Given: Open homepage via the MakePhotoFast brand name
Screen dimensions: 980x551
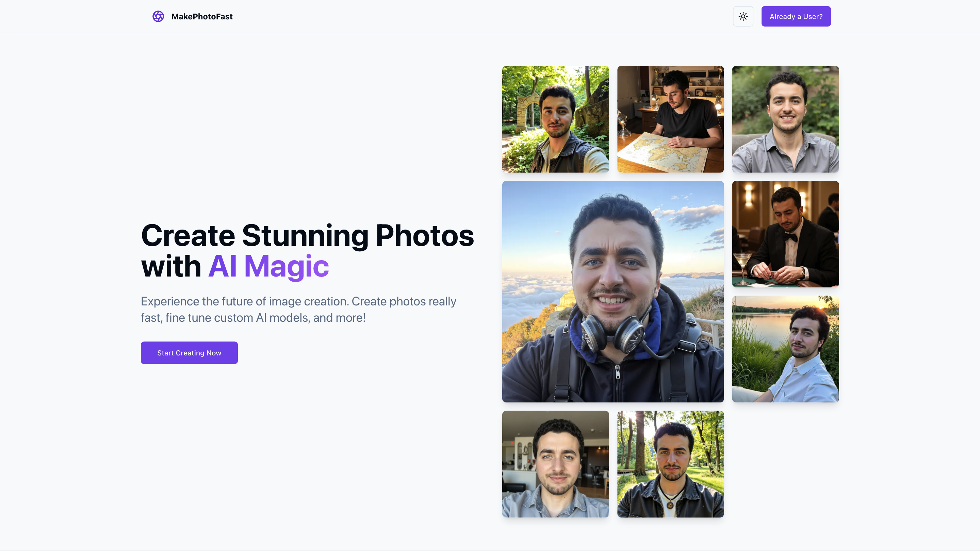Looking at the screenshot, I should tap(202, 16).
